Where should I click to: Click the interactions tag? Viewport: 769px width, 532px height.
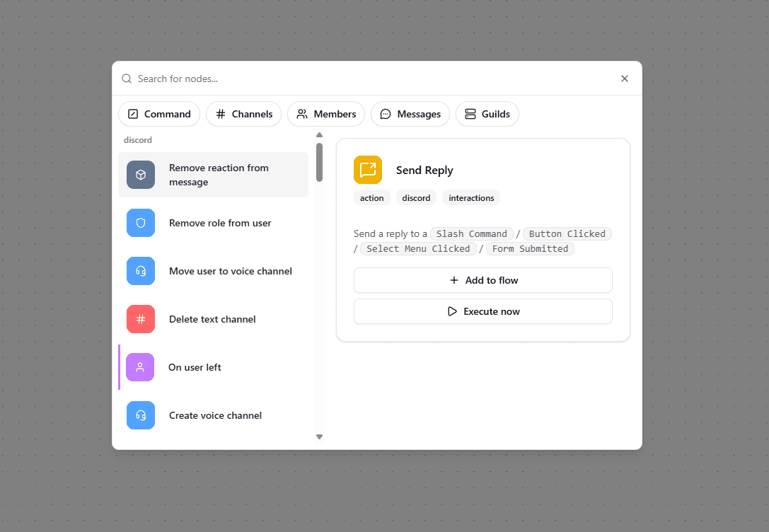point(471,197)
